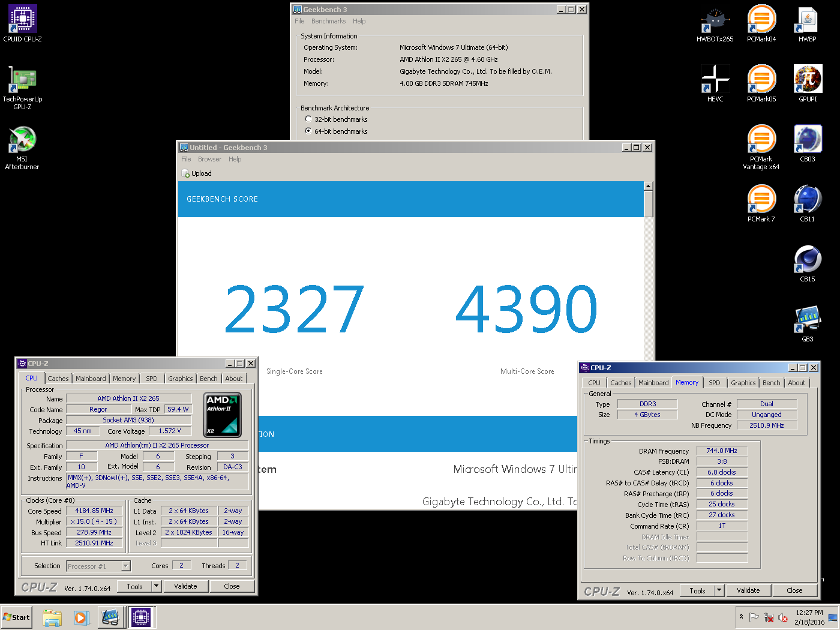The height and width of the screenshot is (630, 840).
Task: Click AMD Athlon II logo in CPU-Z
Action: pos(223,415)
